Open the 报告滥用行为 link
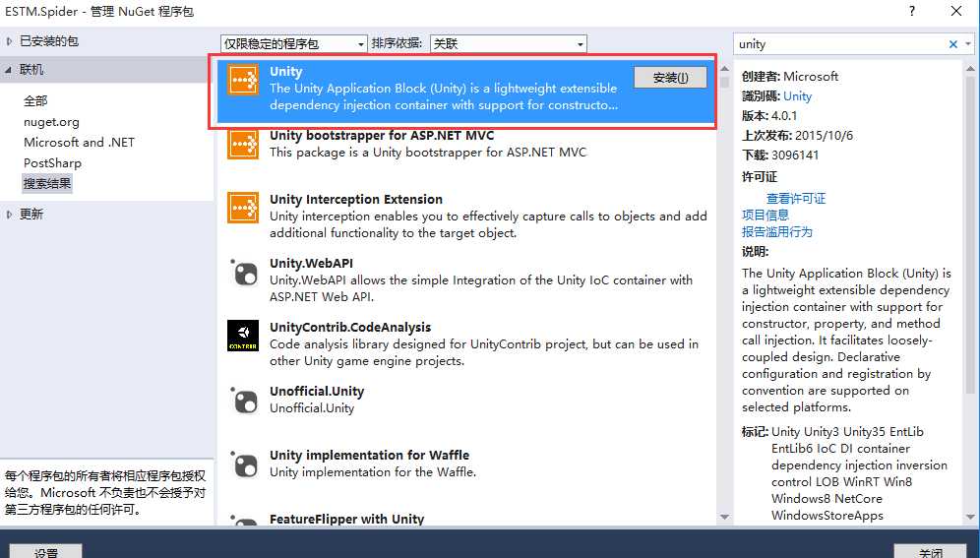 (x=777, y=232)
